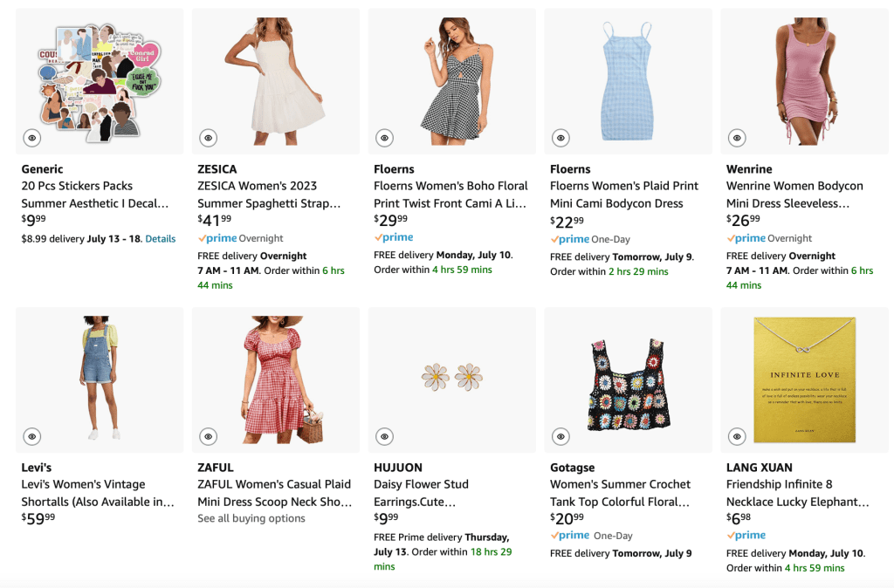Click eye icon on Infinite Love necklace
This screenshot has height=588, width=894.
point(737,436)
